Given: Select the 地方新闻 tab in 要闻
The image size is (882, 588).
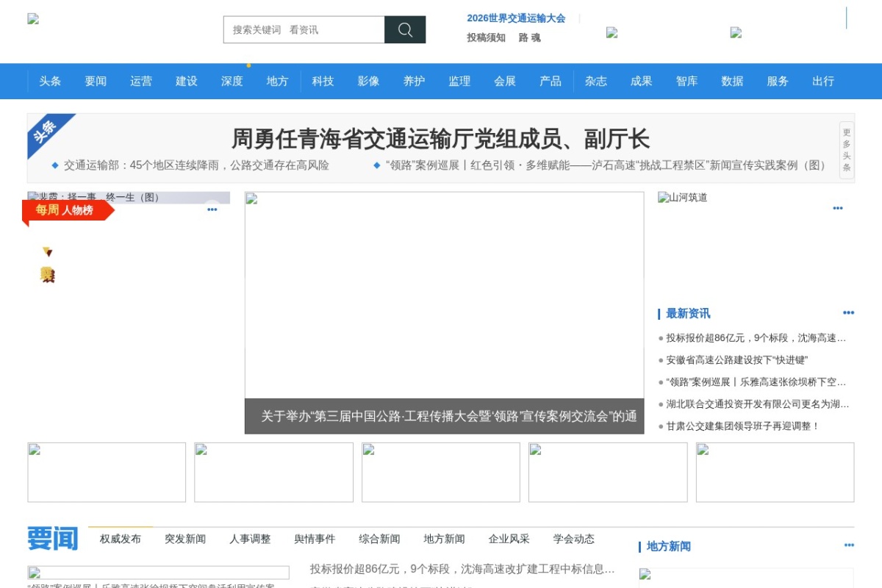Looking at the screenshot, I should [x=444, y=539].
